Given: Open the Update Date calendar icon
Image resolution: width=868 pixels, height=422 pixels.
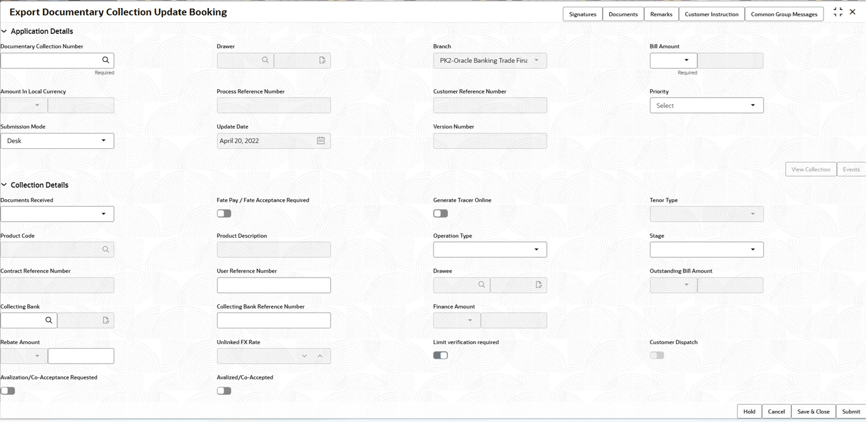Looking at the screenshot, I should (x=321, y=140).
